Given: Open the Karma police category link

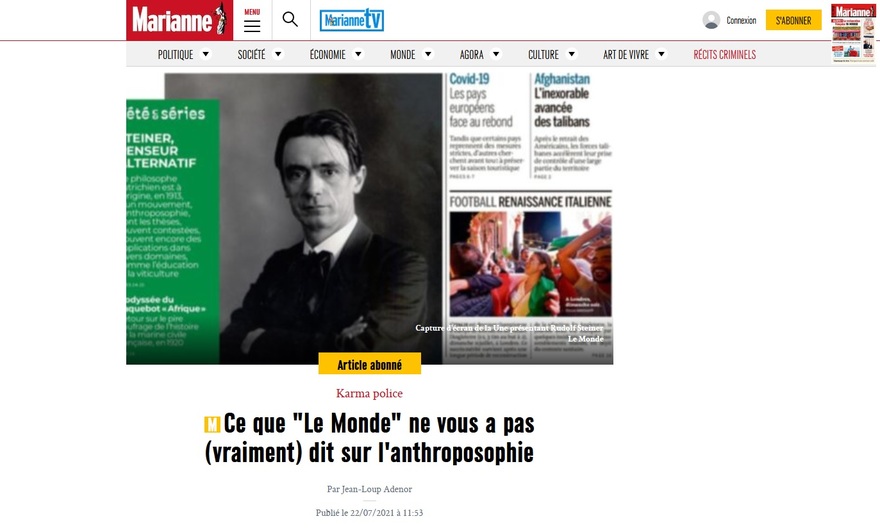Looking at the screenshot, I should tap(369, 394).
